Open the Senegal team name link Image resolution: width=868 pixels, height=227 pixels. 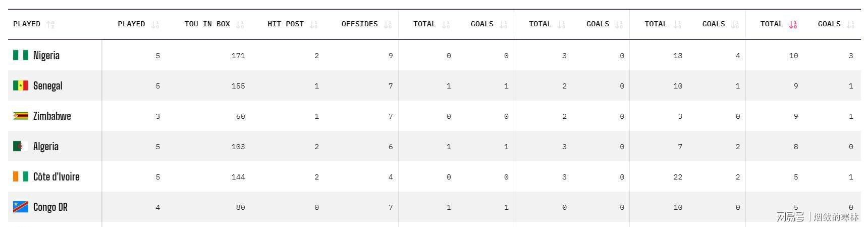(x=48, y=86)
